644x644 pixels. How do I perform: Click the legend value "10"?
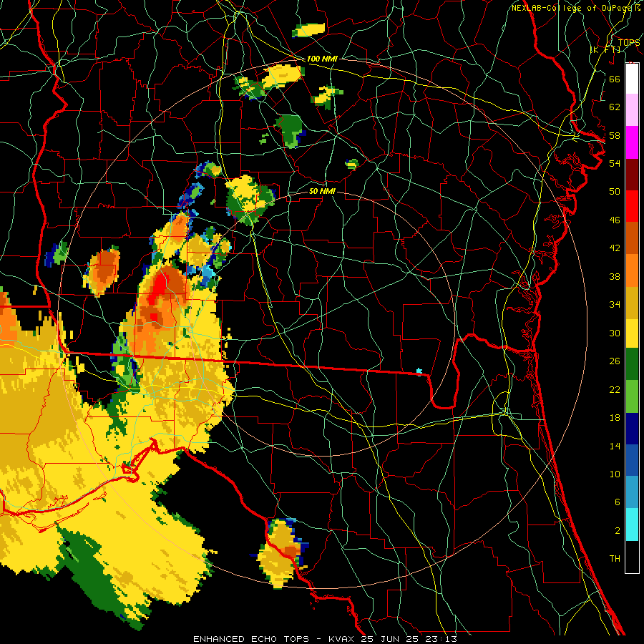[x=615, y=474]
